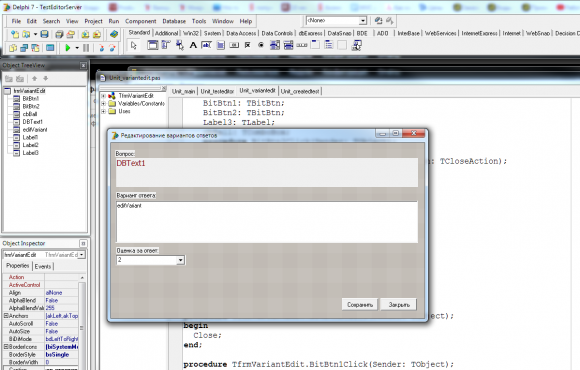Select the arrow pointer in component palette

tap(134, 46)
